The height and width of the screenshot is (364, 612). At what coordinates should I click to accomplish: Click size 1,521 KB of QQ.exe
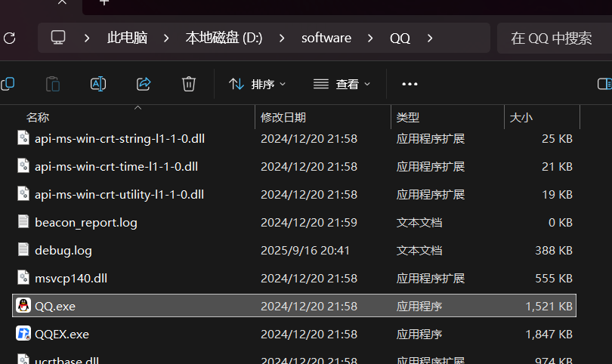click(x=549, y=307)
